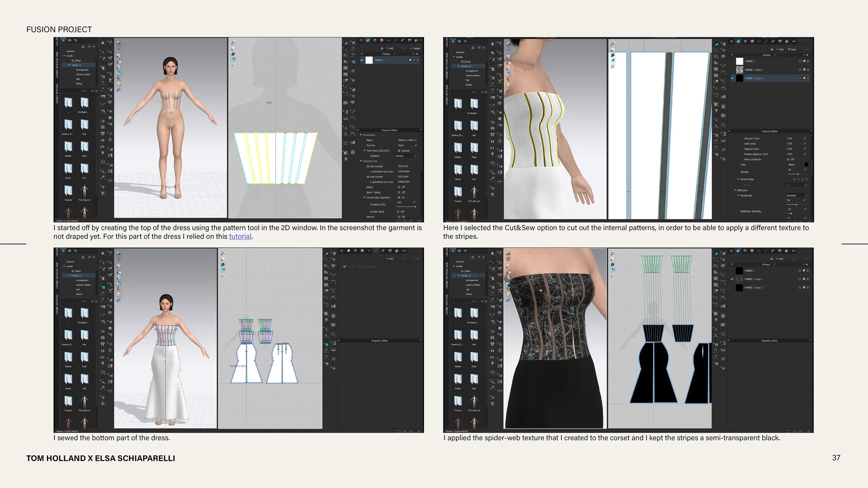This screenshot has height=488, width=868.
Task: Click wrench icon next to Amount (mm) value
Action: 805,138
